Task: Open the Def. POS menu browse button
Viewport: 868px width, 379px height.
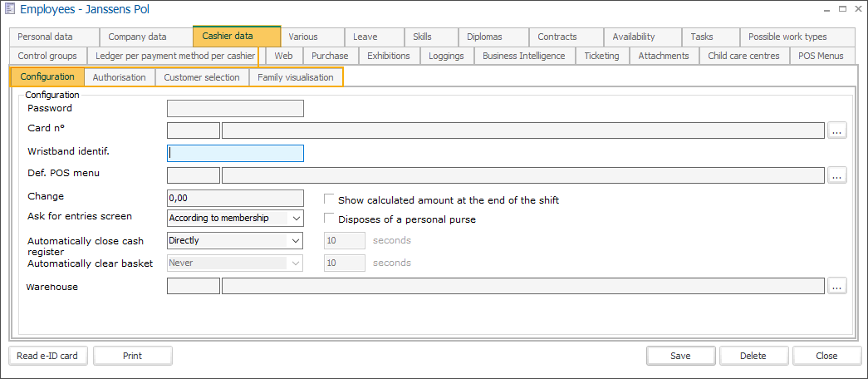Action: click(x=837, y=175)
